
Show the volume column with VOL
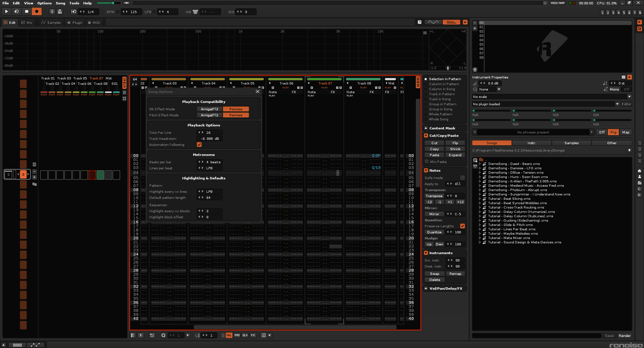coord(229,335)
